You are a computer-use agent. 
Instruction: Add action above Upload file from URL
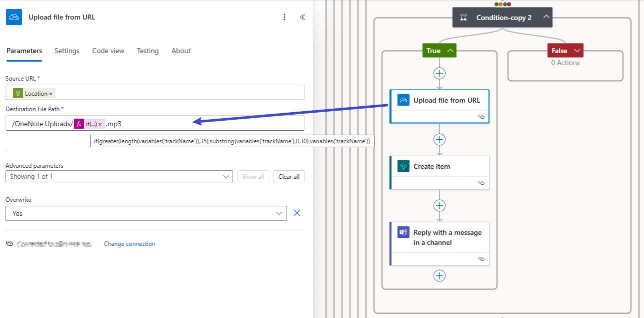tap(439, 74)
